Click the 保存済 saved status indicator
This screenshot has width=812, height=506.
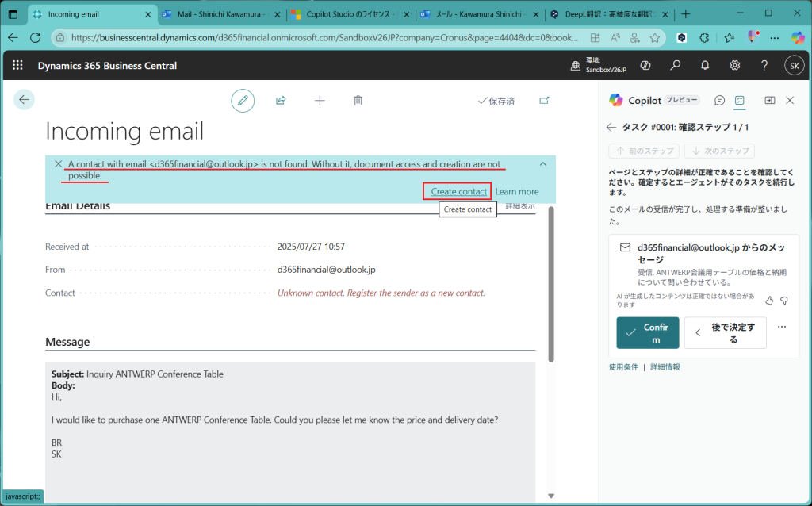[x=496, y=101]
